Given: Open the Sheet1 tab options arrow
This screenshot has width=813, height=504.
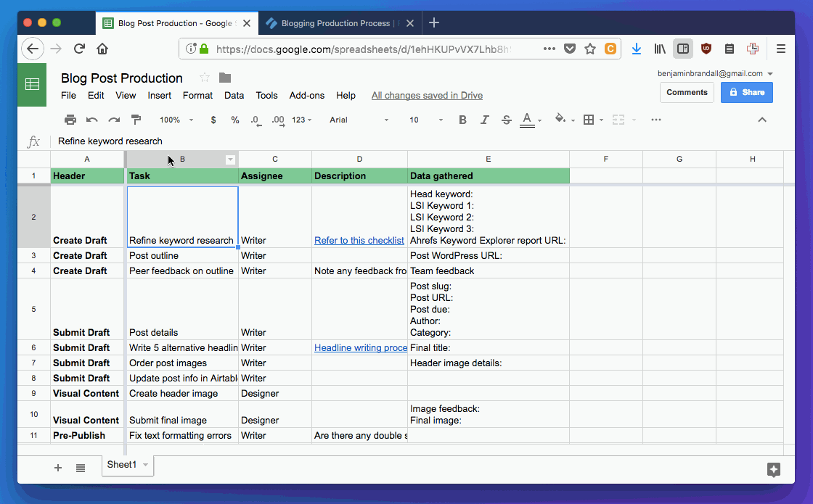Looking at the screenshot, I should pos(146,465).
